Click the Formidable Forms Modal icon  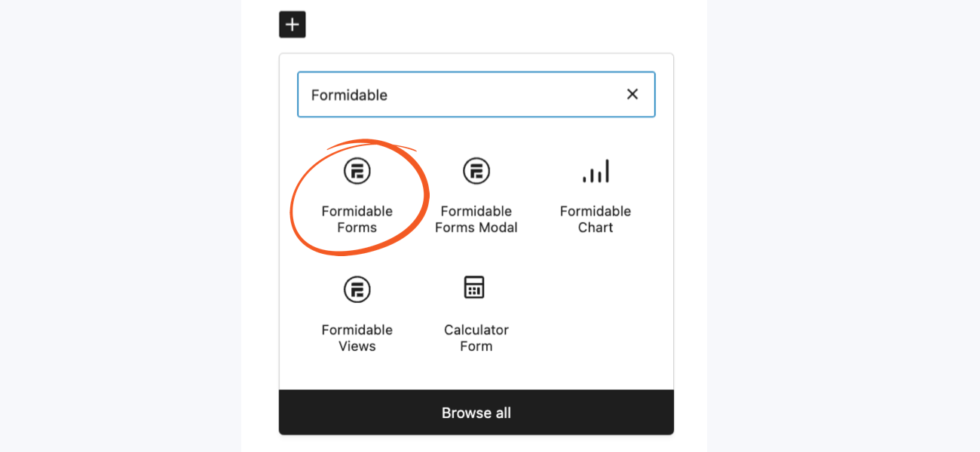[476, 171]
